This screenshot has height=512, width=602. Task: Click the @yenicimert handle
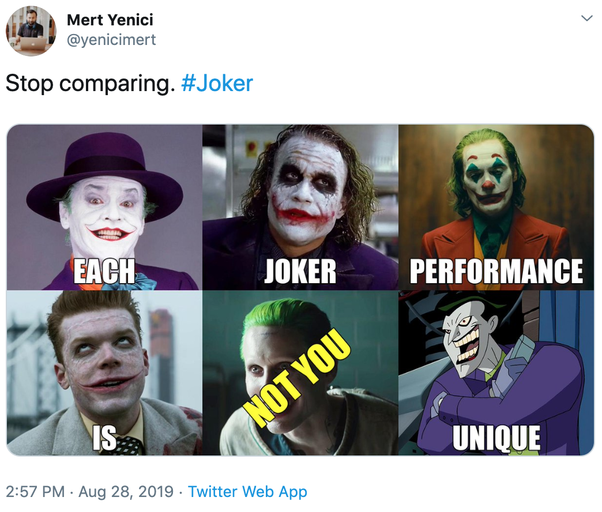coord(111,40)
